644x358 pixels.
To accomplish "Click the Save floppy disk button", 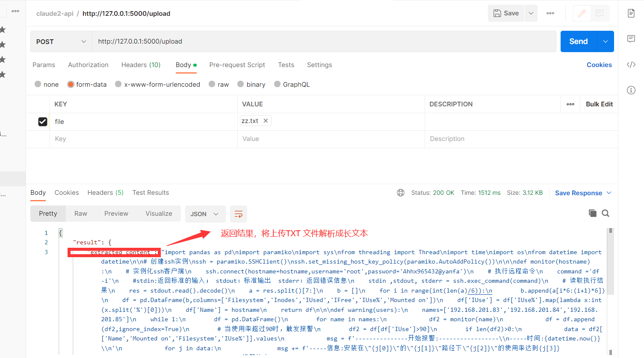I will (x=506, y=13).
